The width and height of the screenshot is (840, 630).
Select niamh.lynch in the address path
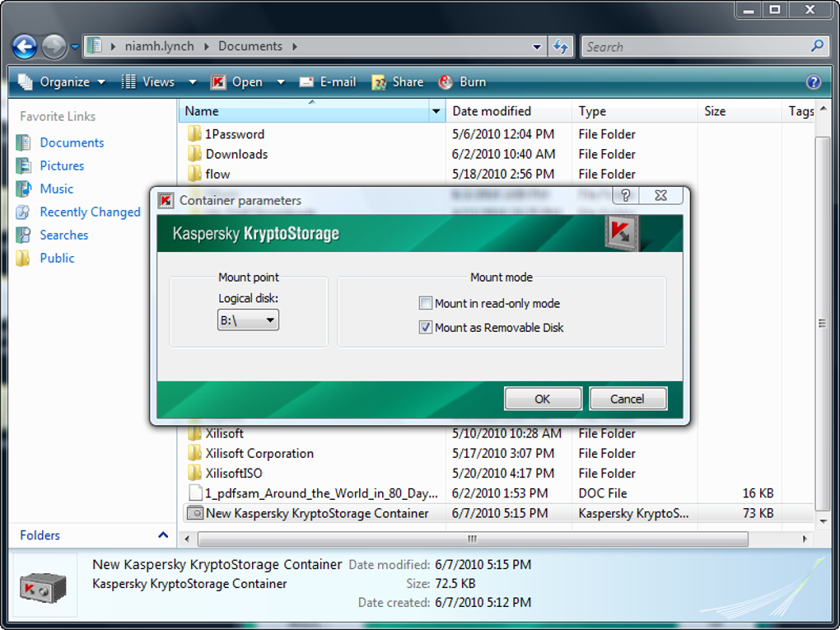pos(160,47)
